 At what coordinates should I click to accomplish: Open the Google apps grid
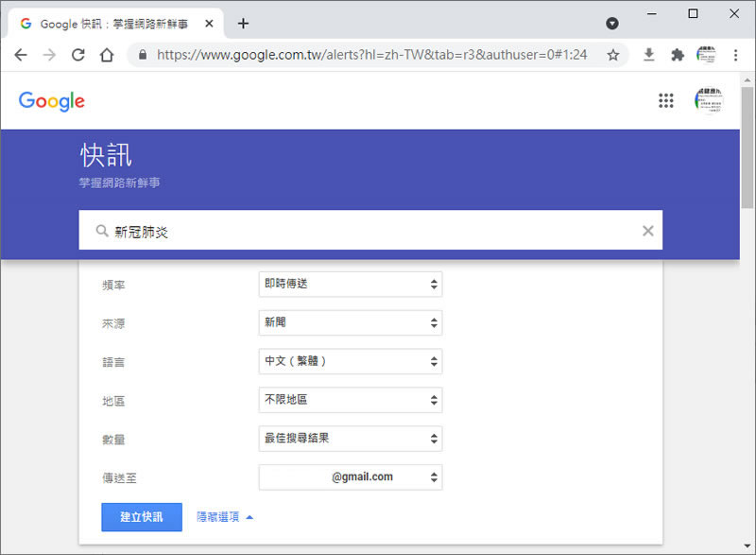(666, 101)
